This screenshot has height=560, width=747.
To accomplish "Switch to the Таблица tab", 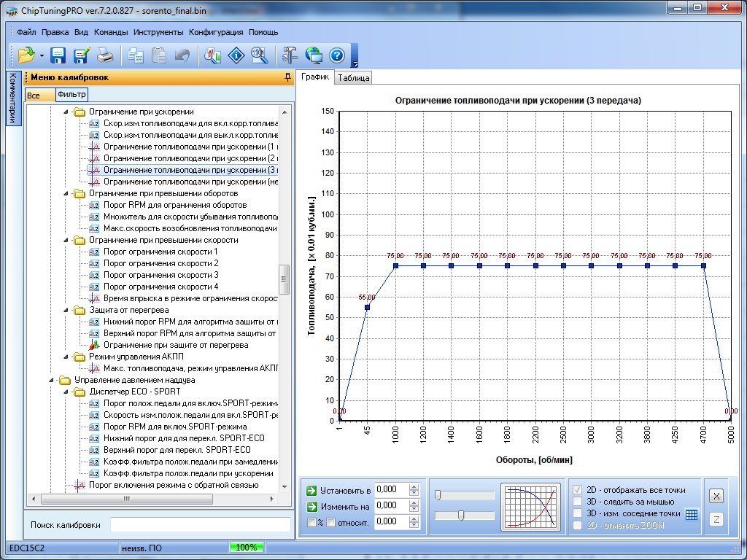I will (353, 78).
